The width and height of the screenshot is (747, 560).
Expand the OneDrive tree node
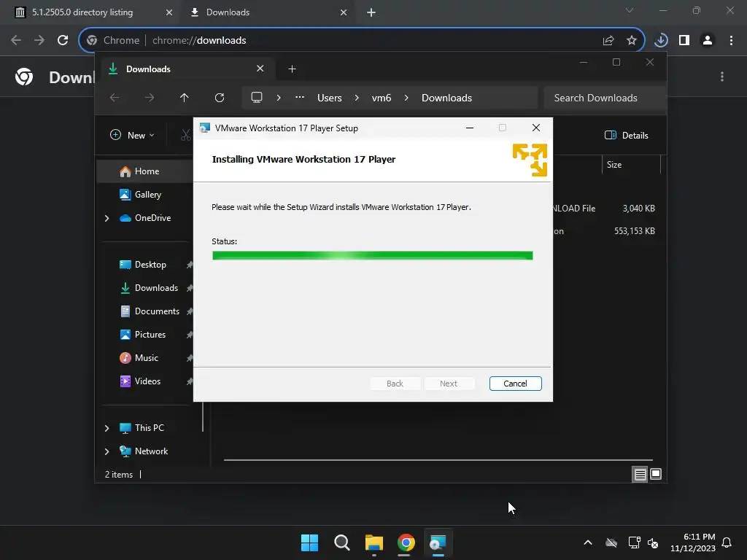click(x=107, y=218)
